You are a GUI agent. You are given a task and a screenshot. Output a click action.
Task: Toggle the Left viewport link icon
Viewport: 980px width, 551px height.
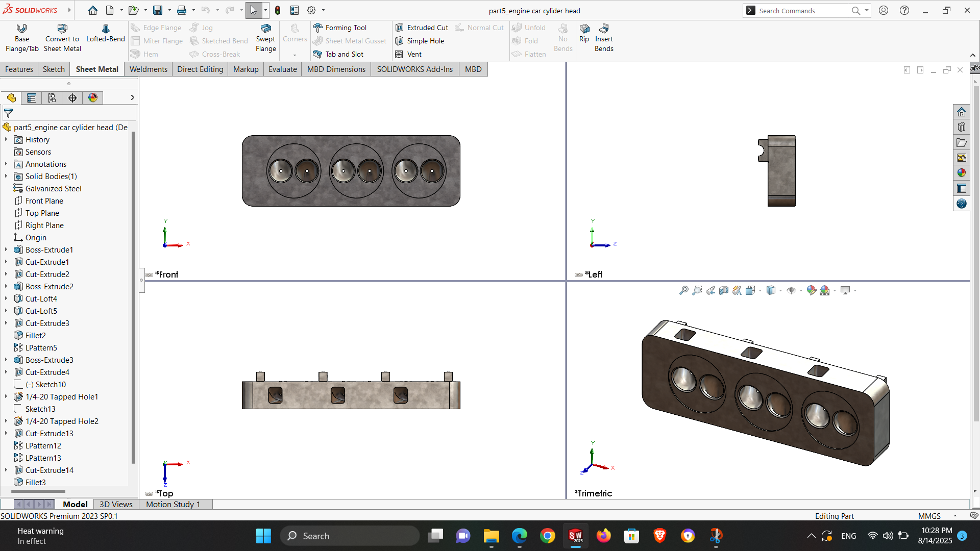tap(579, 275)
